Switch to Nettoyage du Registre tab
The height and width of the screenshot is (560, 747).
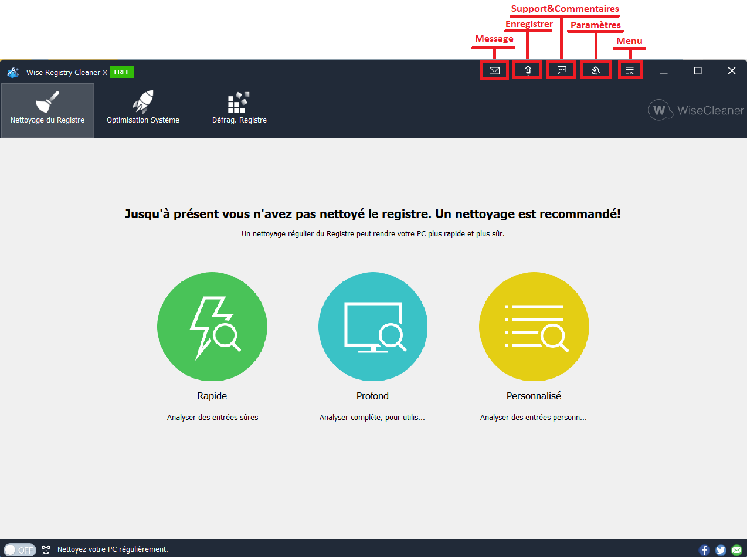tap(47, 111)
